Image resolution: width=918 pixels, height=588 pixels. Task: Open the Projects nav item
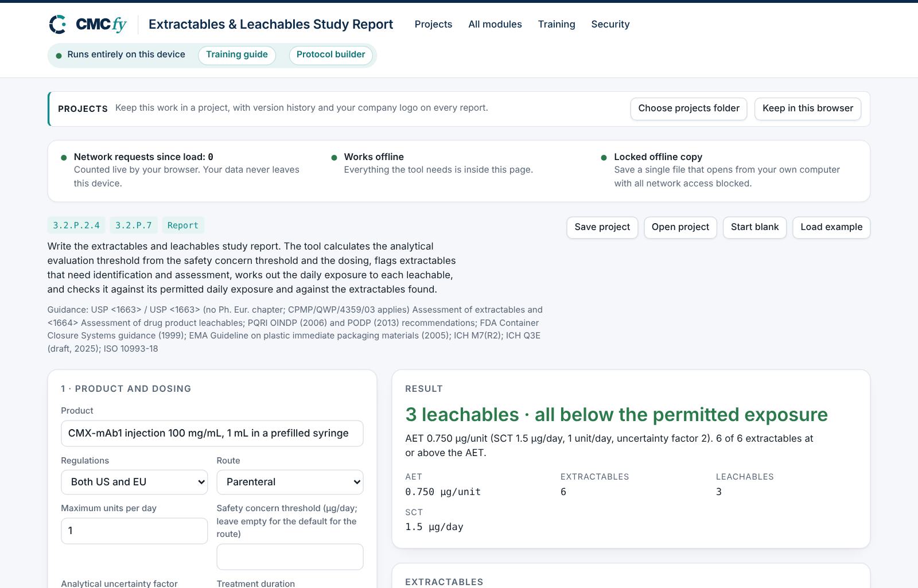(433, 24)
